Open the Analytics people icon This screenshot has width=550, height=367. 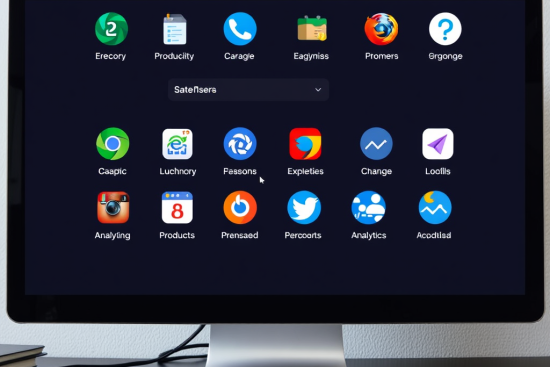[x=369, y=207]
